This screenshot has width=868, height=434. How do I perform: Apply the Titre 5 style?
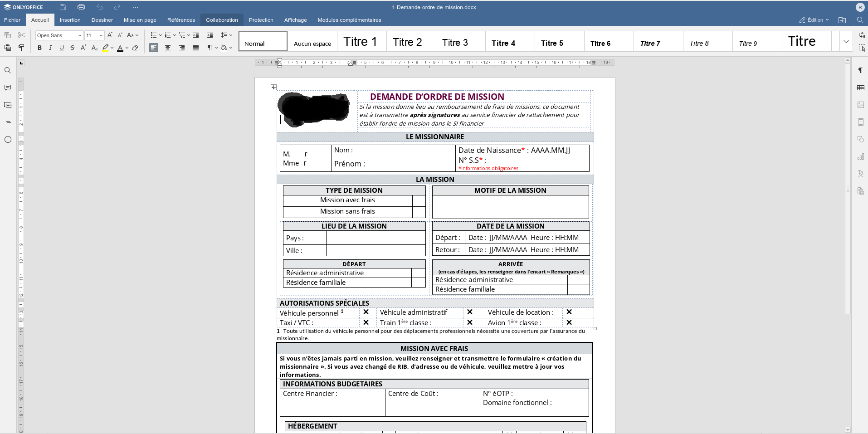pyautogui.click(x=559, y=41)
